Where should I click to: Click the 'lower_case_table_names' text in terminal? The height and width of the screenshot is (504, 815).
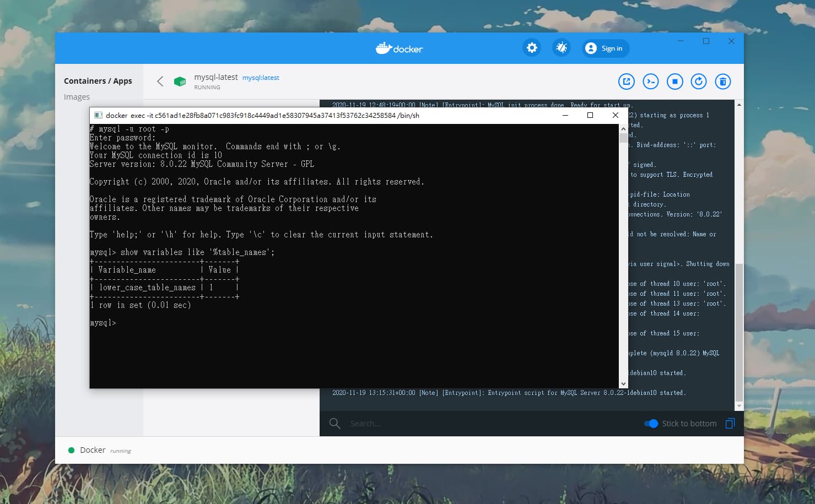point(148,288)
